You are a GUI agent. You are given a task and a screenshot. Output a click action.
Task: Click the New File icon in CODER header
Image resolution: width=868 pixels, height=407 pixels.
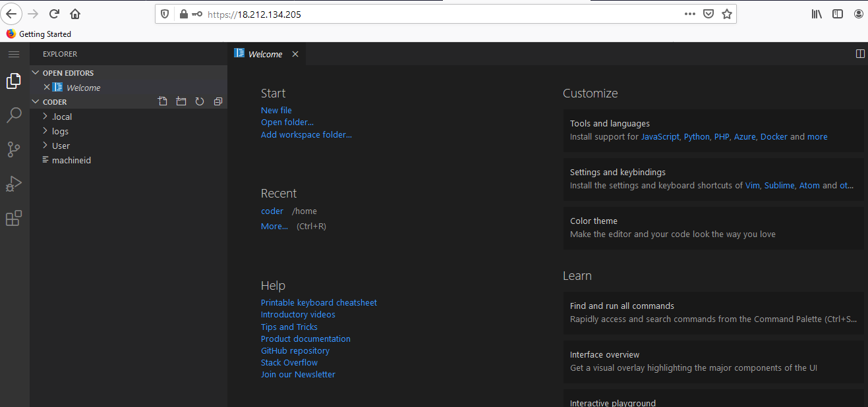[163, 101]
